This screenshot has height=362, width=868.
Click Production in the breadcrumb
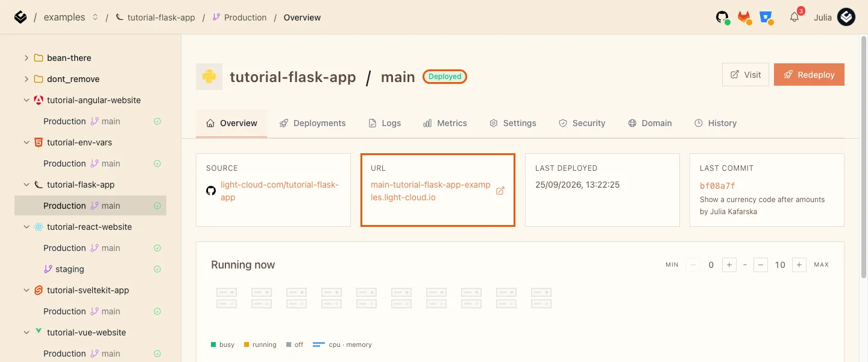pos(245,17)
